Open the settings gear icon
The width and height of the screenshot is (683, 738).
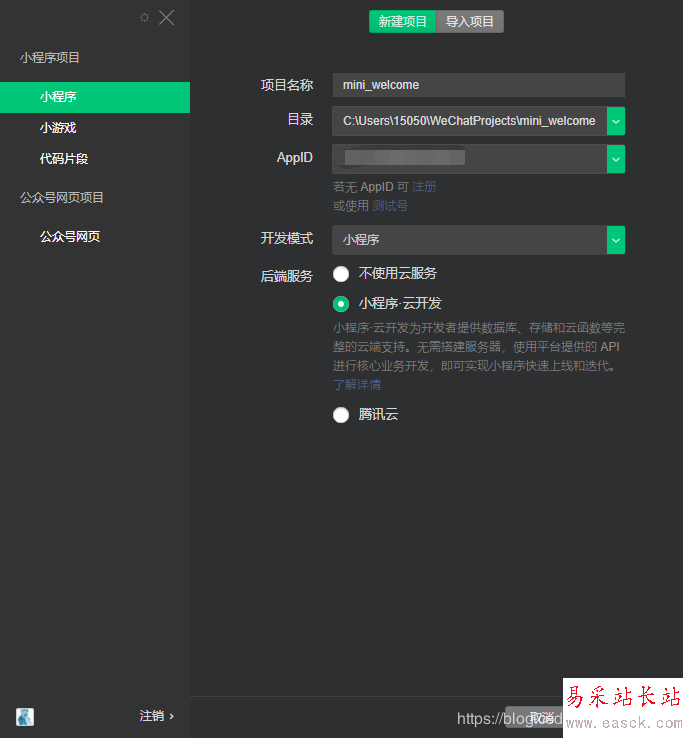click(145, 18)
